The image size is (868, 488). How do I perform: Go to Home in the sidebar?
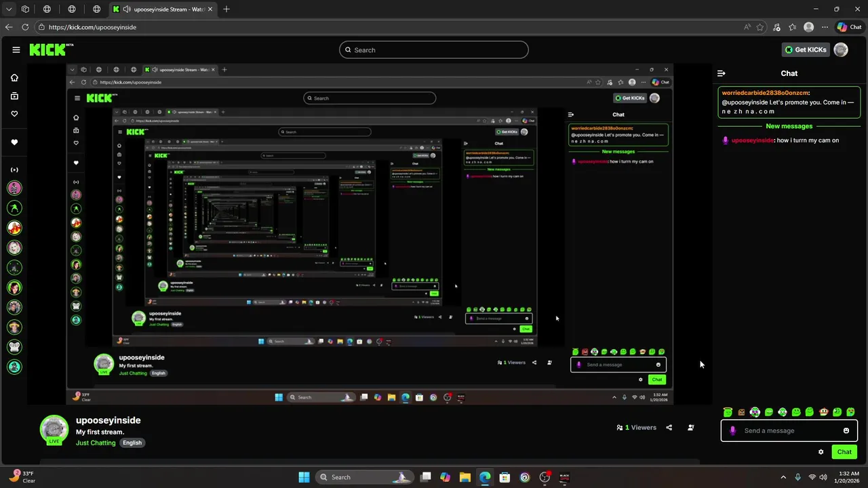pos(14,78)
